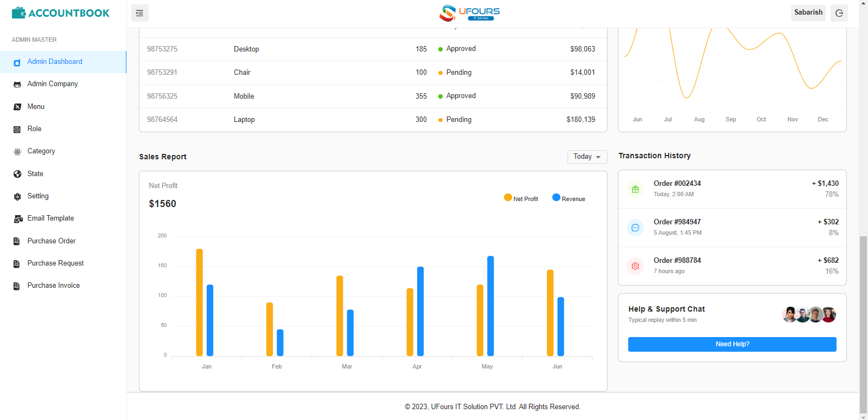Image resolution: width=868 pixels, height=420 pixels.
Task: Click the gift icon for Order #002434
Action: [635, 189]
